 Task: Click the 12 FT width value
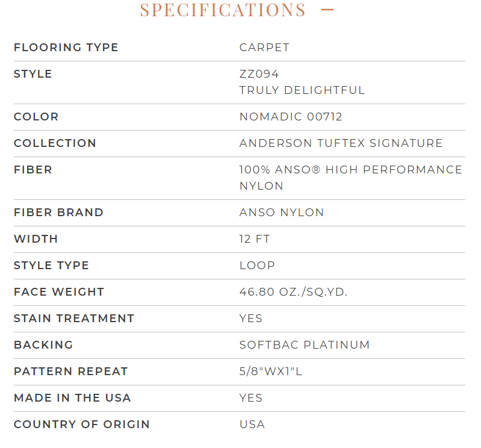click(255, 238)
